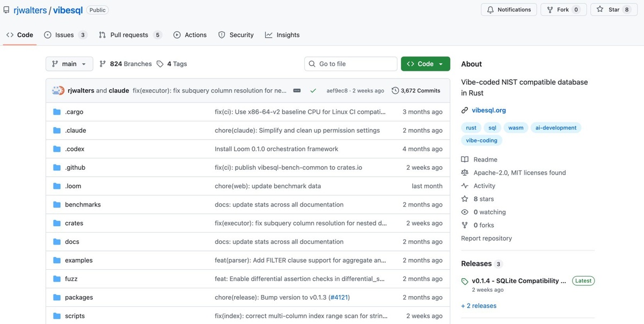Open the Pull requests tab
The width and height of the screenshot is (644, 324).
(130, 35)
